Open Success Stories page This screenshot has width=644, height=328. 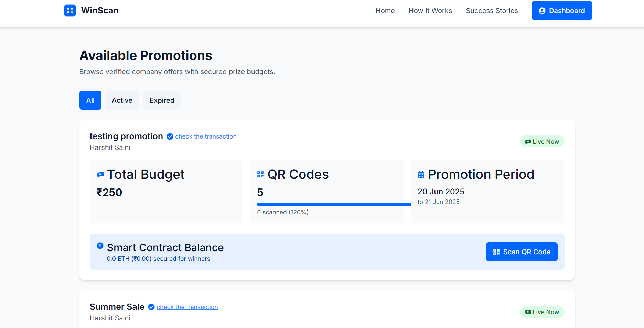click(492, 11)
